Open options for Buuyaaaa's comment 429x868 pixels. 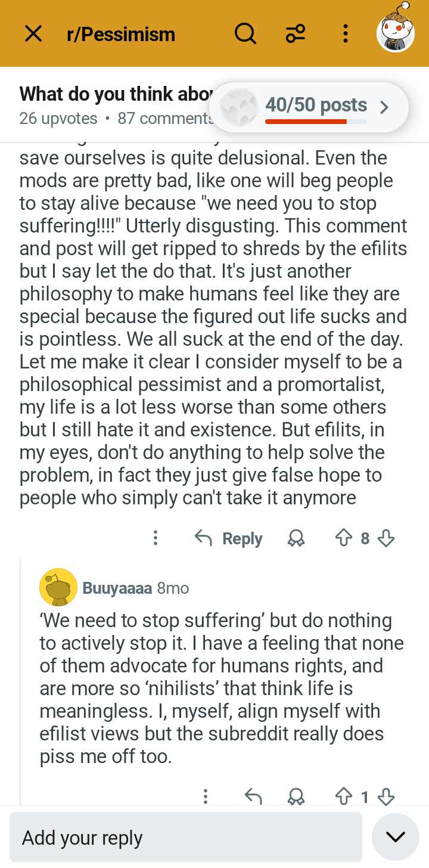pos(205,797)
